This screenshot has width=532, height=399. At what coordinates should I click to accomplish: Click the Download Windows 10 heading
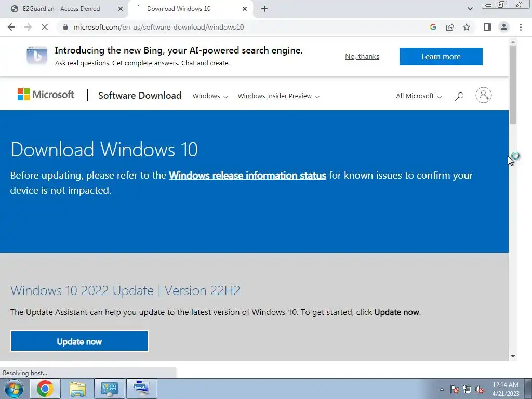click(x=104, y=149)
